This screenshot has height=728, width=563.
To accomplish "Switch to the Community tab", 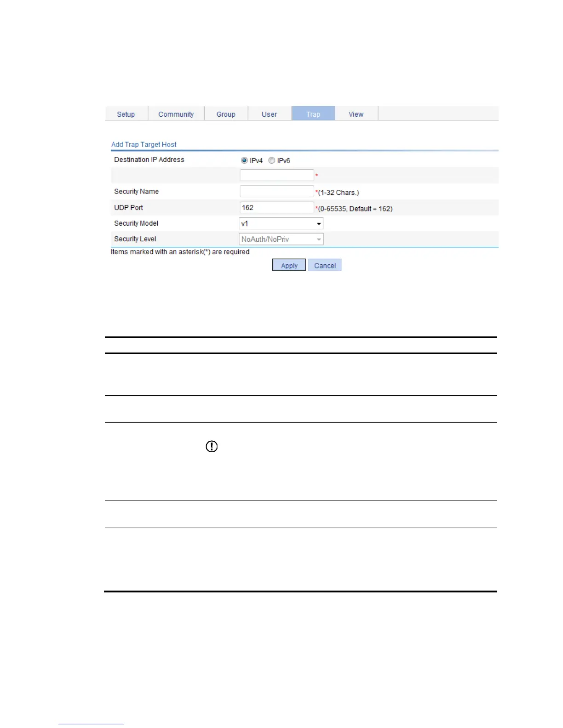I will click(176, 114).
